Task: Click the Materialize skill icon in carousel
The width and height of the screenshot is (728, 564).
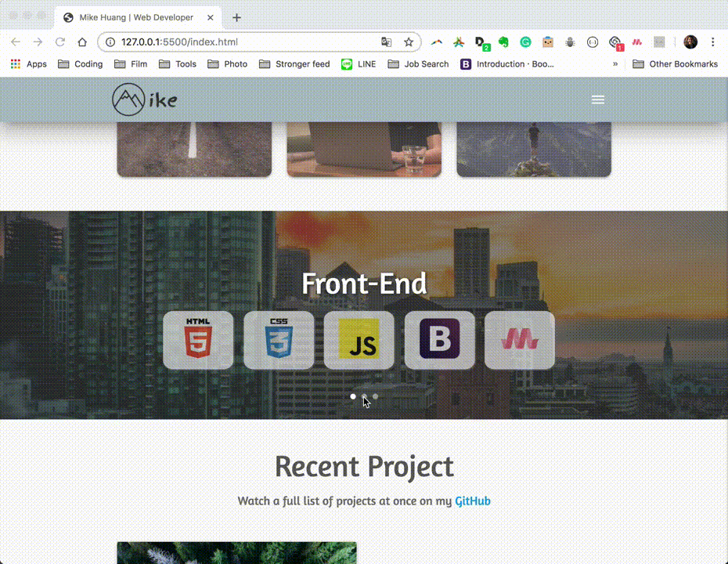Action: 520,340
